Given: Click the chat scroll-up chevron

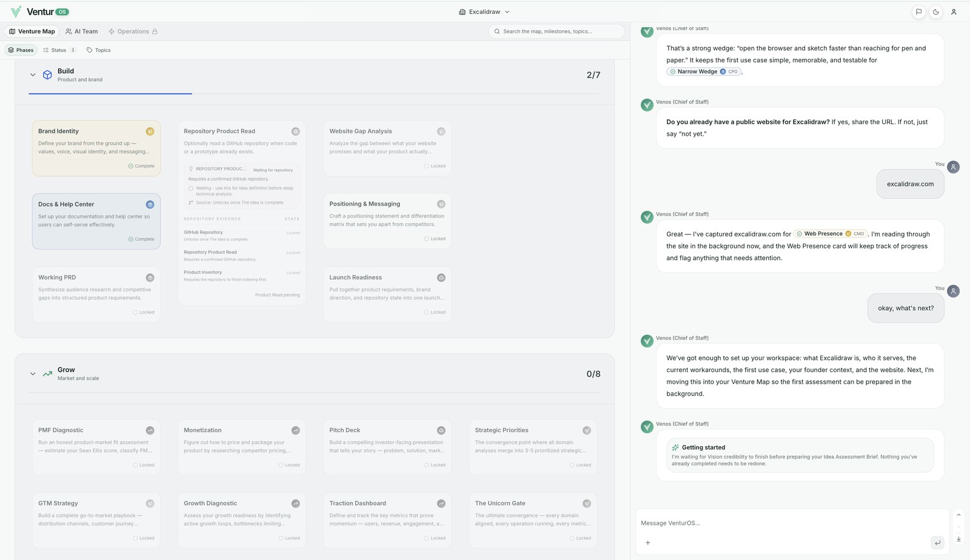Looking at the screenshot, I should 958,515.
